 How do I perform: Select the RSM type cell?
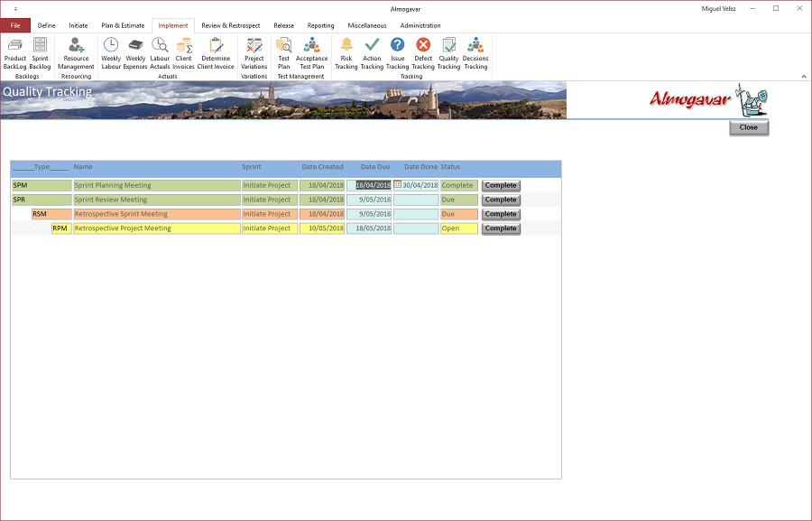pos(51,214)
